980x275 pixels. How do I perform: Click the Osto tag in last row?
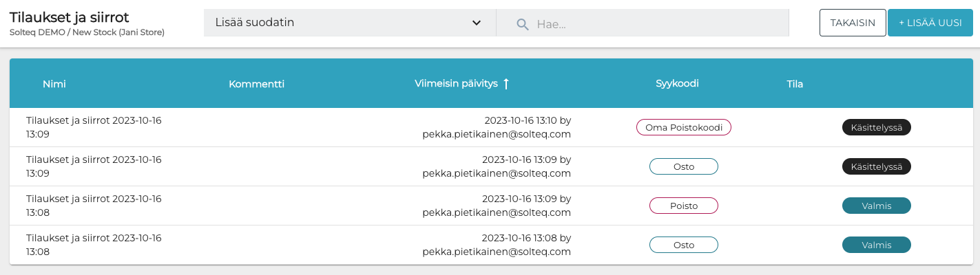pos(683,245)
